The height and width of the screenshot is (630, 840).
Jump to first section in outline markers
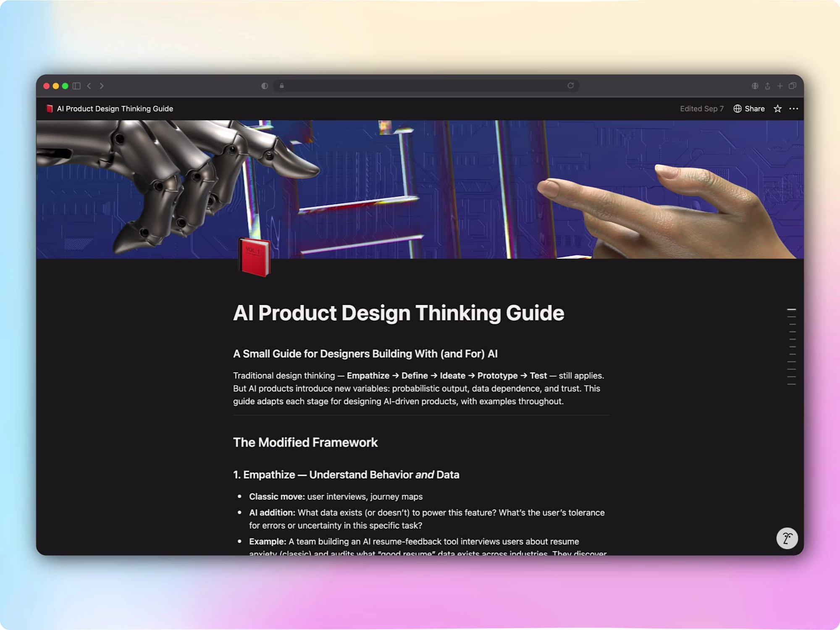pos(792,310)
